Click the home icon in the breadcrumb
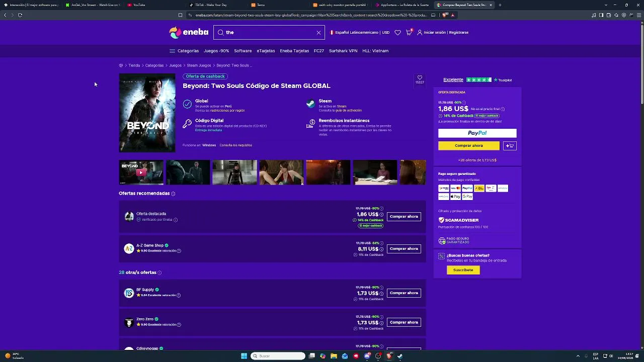 [x=121, y=65]
